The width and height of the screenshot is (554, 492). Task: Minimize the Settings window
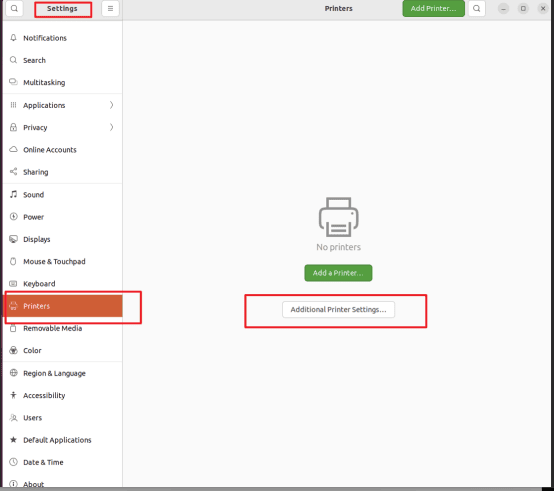503,8
